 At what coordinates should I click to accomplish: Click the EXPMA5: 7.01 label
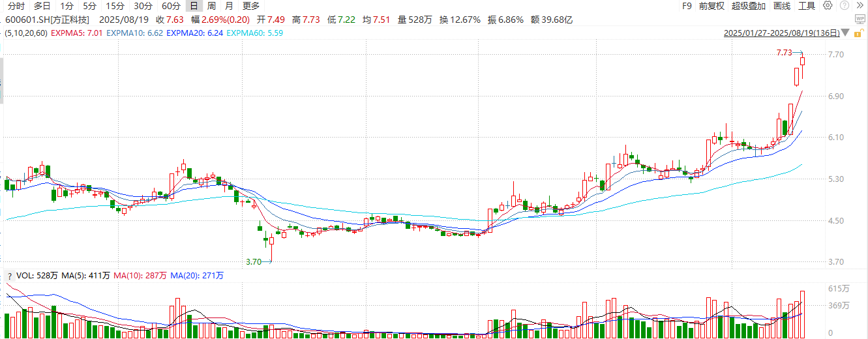[77, 32]
